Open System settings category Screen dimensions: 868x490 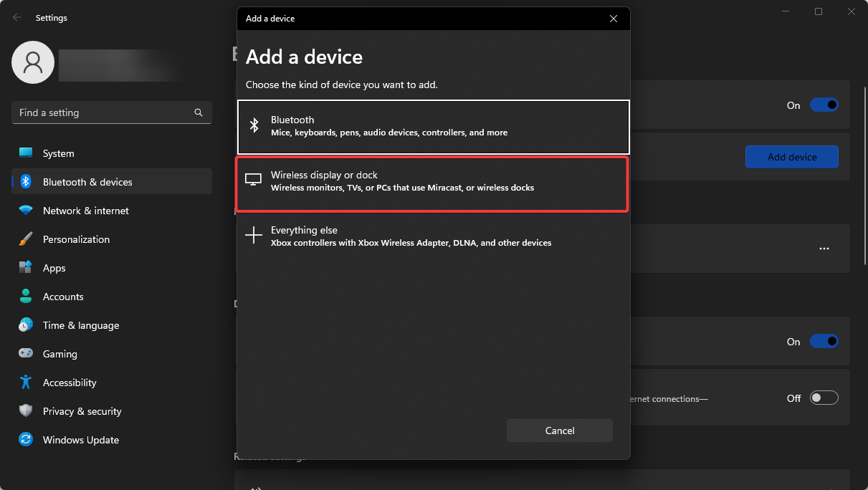point(112,153)
